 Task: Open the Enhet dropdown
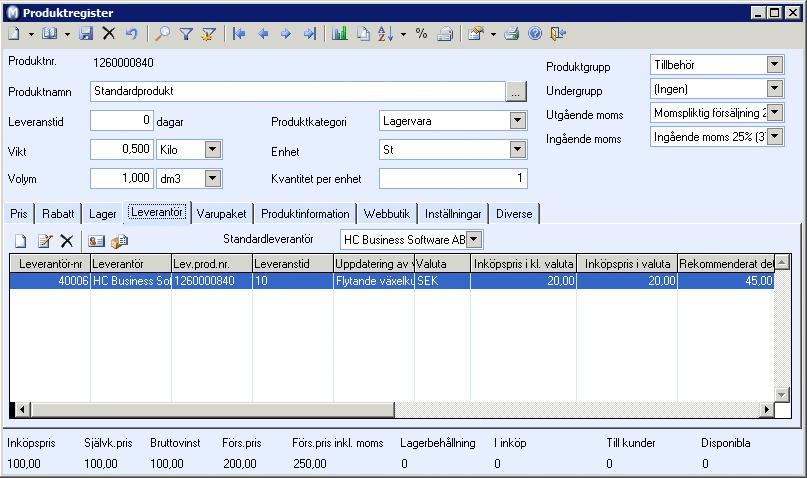click(x=518, y=150)
